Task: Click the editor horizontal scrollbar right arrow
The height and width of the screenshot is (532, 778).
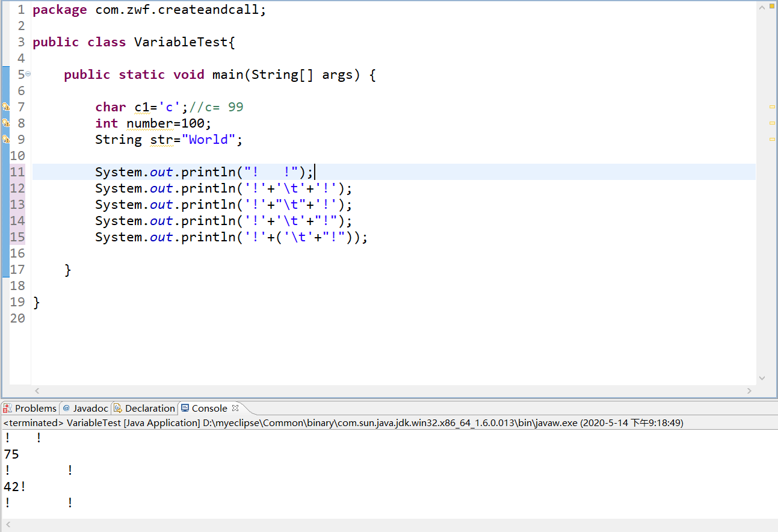Action: [x=750, y=391]
